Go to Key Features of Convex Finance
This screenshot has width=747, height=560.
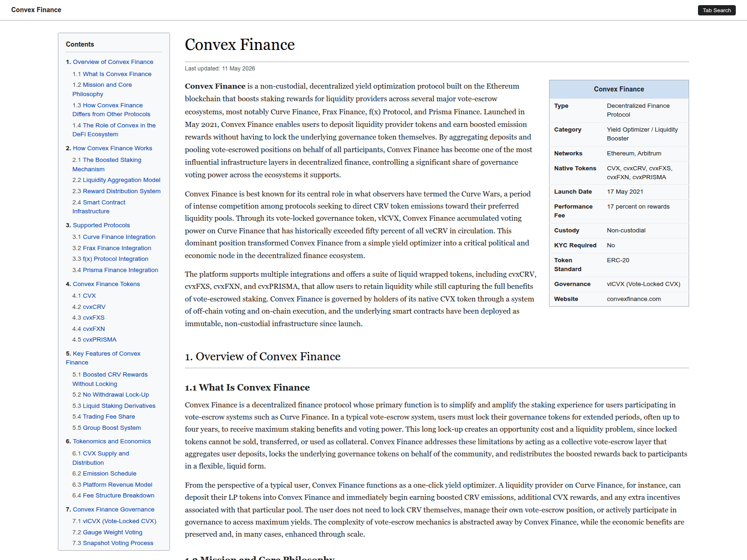coord(103,358)
